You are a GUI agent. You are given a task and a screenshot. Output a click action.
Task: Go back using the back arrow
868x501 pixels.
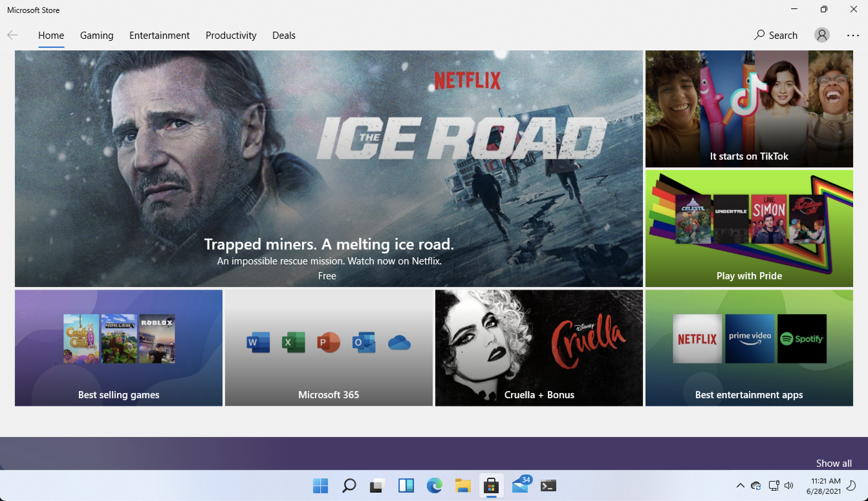pyautogui.click(x=12, y=35)
